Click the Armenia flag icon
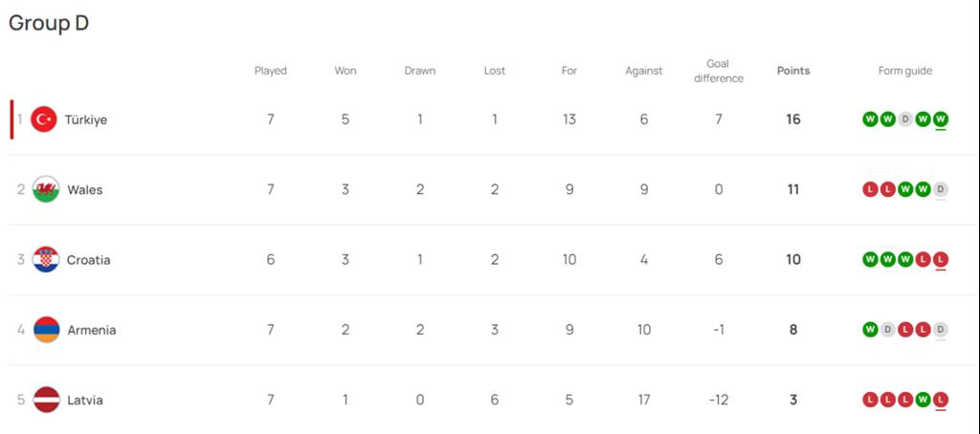This screenshot has width=980, height=434. click(x=46, y=330)
